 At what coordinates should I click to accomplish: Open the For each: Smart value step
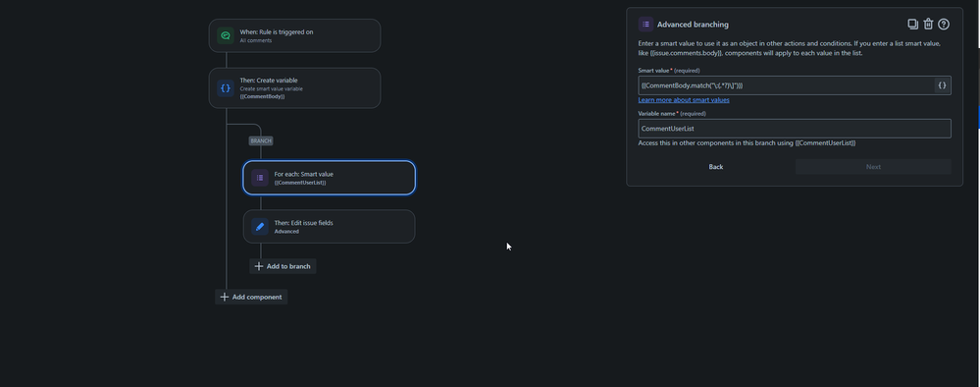(x=329, y=178)
